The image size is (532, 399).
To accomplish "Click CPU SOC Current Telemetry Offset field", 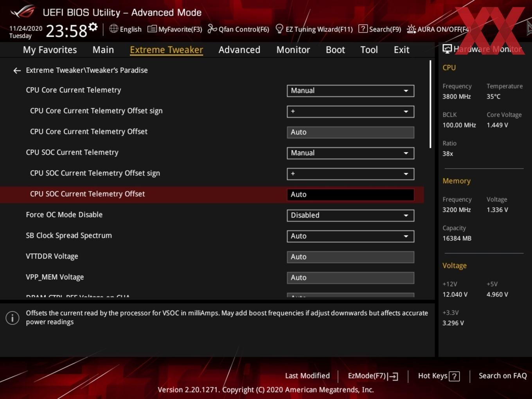I will click(x=350, y=194).
